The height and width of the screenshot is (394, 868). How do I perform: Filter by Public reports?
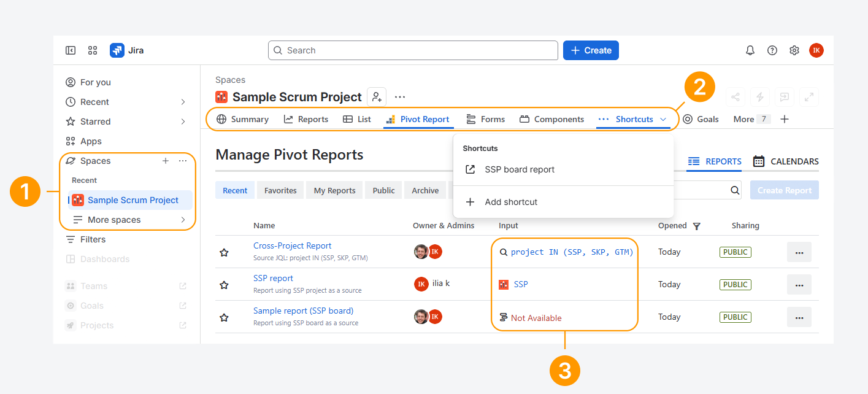point(383,190)
